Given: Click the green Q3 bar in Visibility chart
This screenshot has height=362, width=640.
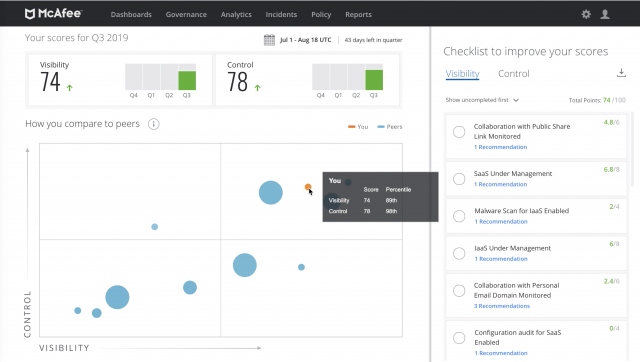Looking at the screenshot, I should click(x=187, y=80).
